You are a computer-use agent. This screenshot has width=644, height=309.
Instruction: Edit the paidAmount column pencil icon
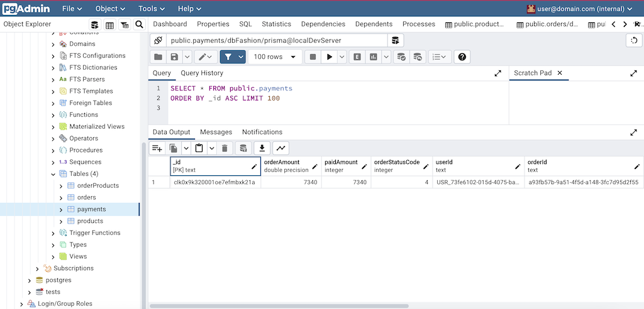point(364,166)
